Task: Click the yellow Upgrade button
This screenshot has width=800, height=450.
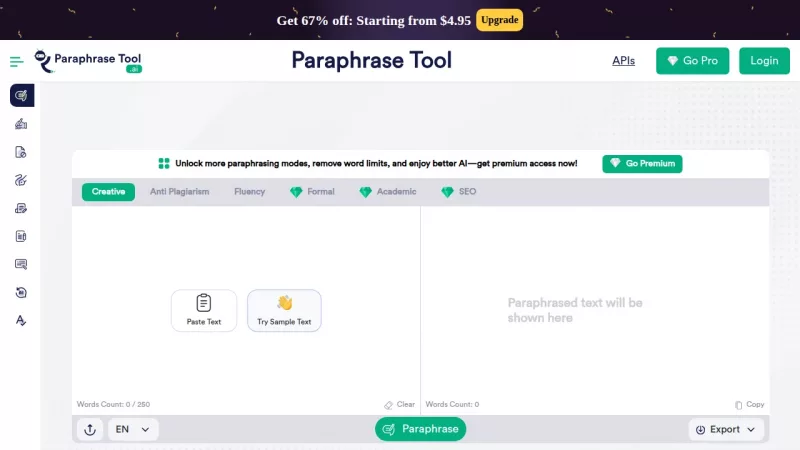Action: pos(499,20)
